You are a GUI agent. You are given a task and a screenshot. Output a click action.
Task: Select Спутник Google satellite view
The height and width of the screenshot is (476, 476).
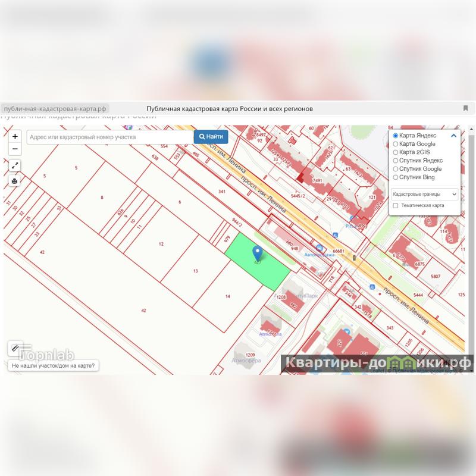pos(396,169)
